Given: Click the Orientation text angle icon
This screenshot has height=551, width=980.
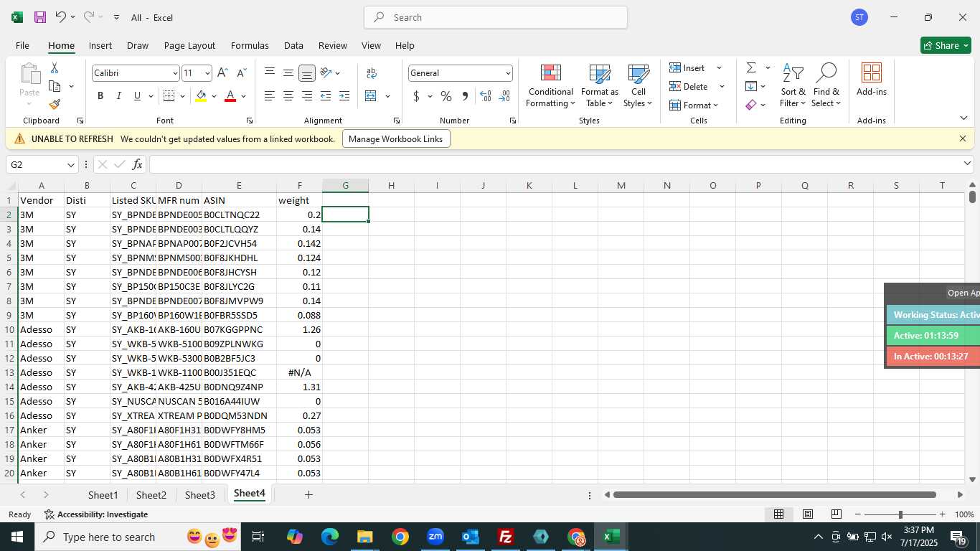Looking at the screenshot, I should pos(326,72).
